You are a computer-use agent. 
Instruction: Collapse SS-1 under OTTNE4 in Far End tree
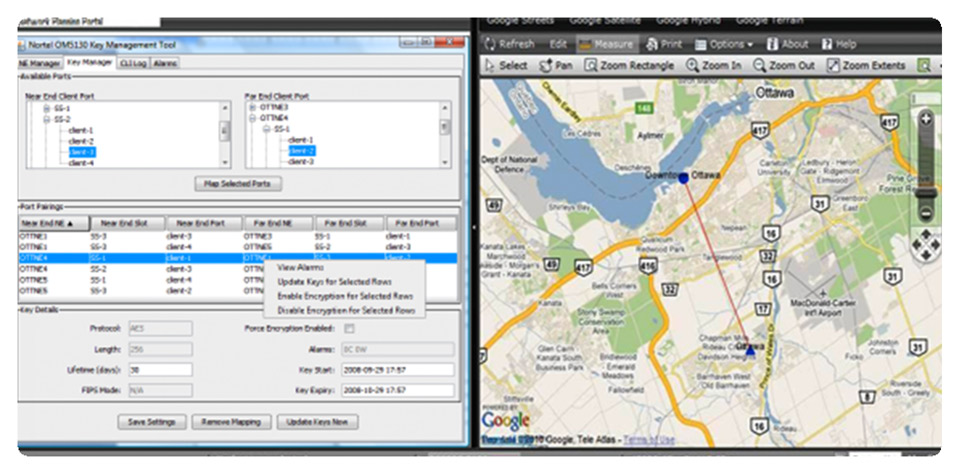pos(266,129)
